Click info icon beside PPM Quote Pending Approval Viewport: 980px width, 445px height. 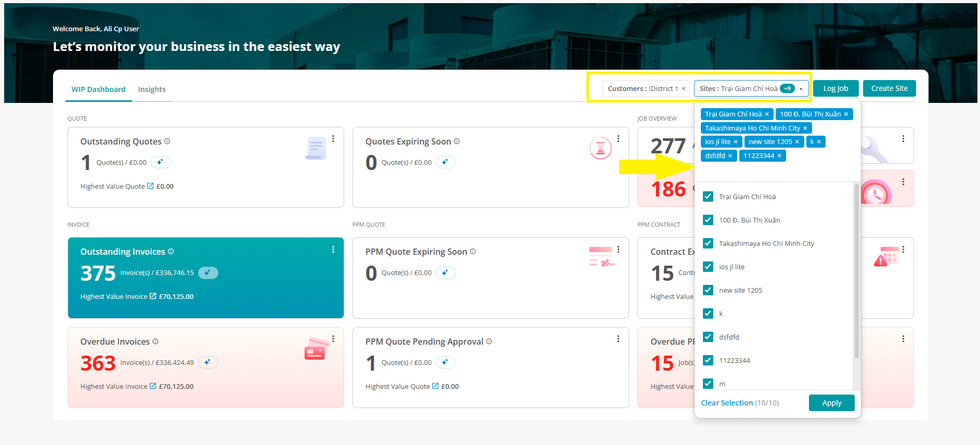click(489, 342)
